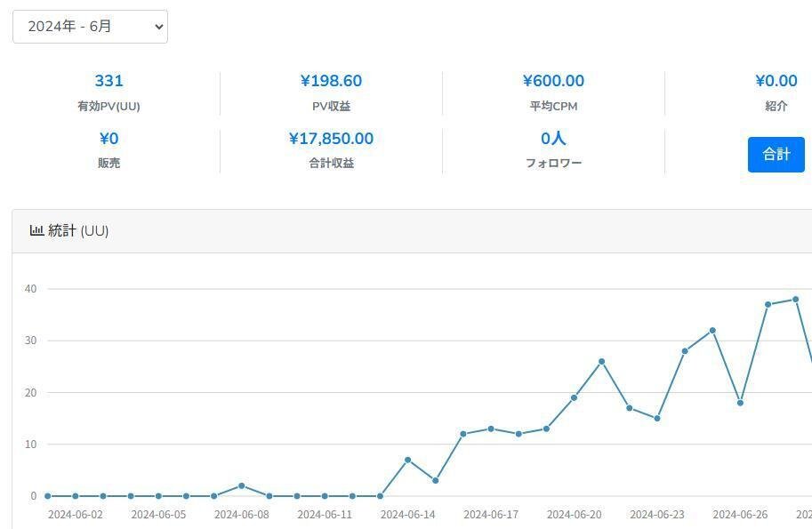Click the 統計 (UU) panel heading

[x=78, y=230]
